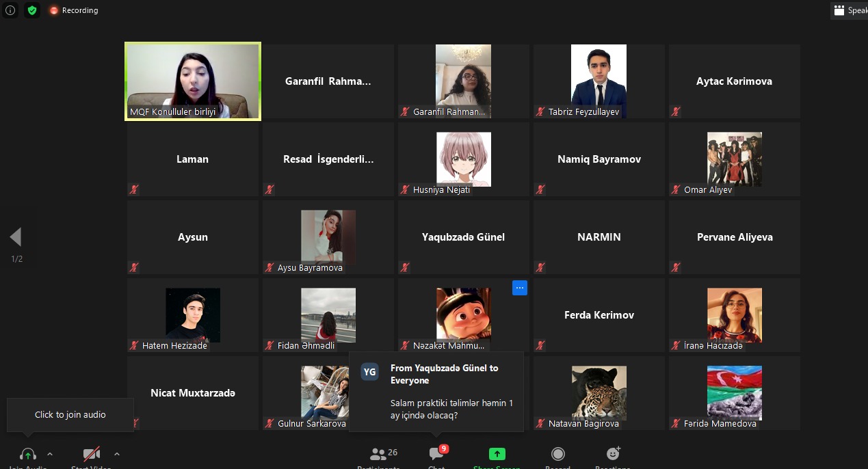Click Natavan Bagirova's leopard avatar tile
Image resolution: width=868 pixels, height=469 pixels.
point(599,392)
